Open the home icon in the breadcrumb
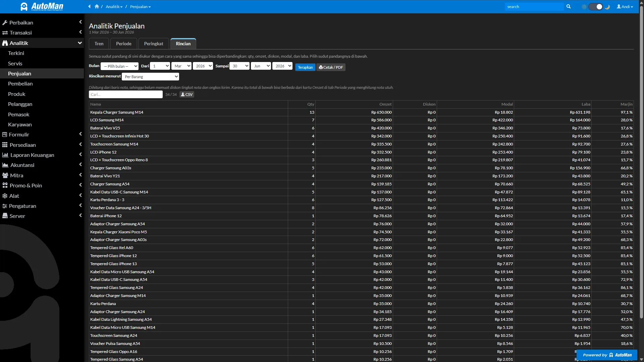The height and width of the screenshot is (362, 644). pos(97,7)
